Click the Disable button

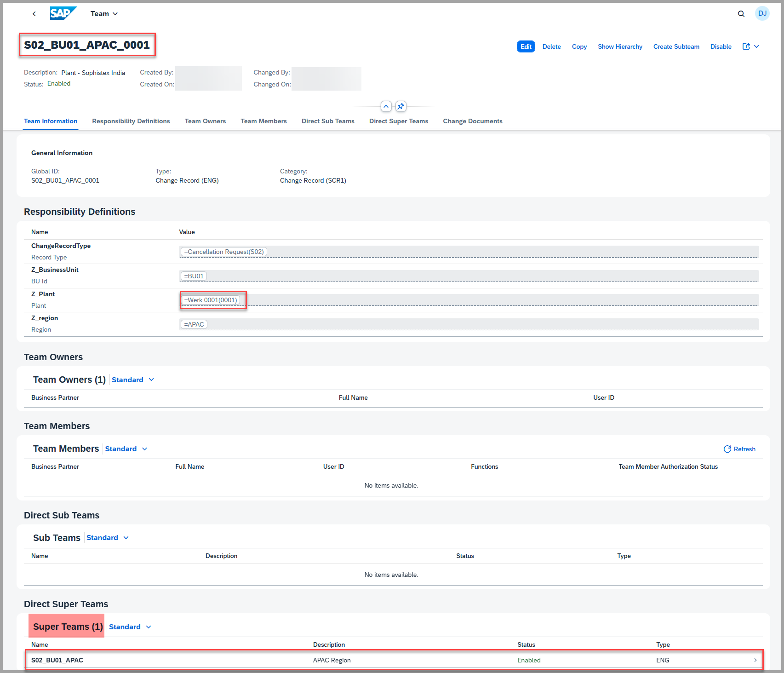tap(721, 46)
